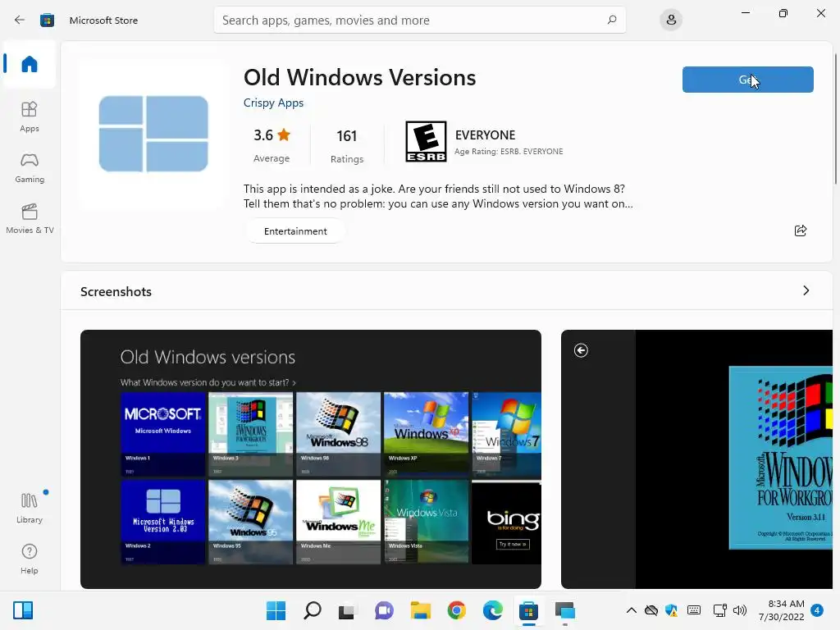Open the Gaming section

click(30, 167)
